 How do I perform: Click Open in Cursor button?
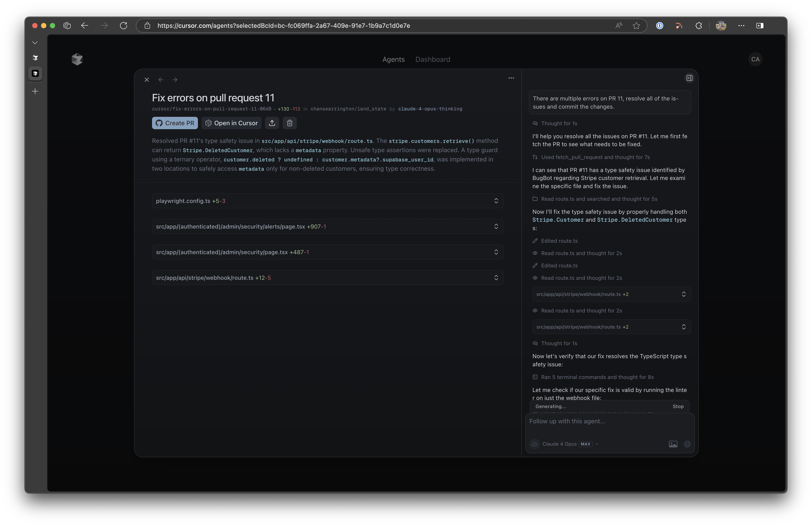[231, 123]
